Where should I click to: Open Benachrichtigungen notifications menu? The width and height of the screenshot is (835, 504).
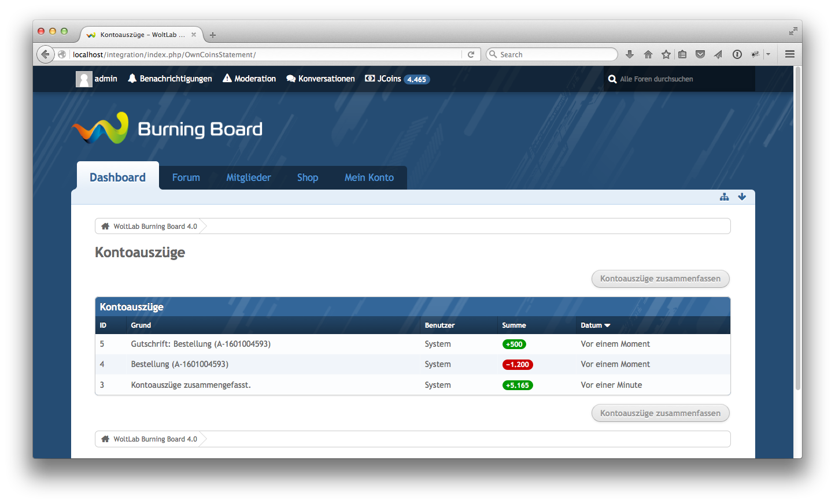(170, 79)
